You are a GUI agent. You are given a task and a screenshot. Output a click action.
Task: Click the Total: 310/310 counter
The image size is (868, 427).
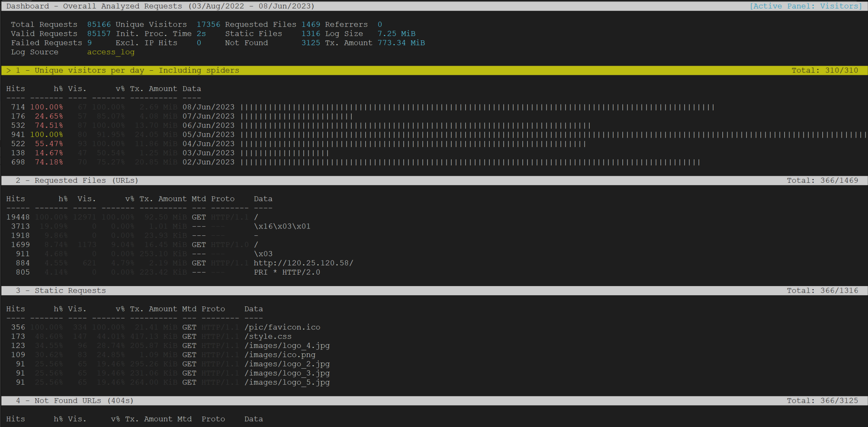pyautogui.click(x=825, y=70)
